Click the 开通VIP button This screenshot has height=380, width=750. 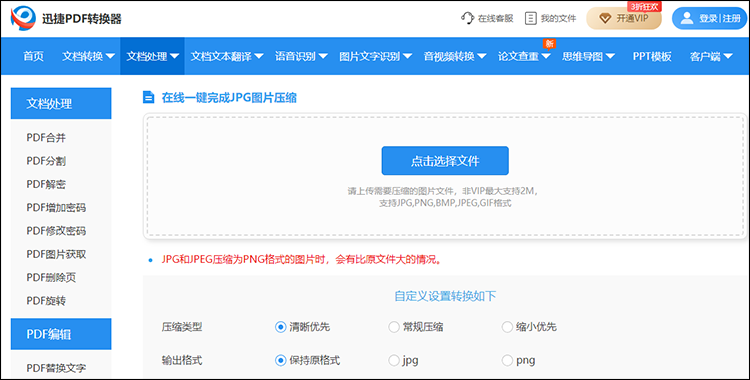(x=624, y=19)
